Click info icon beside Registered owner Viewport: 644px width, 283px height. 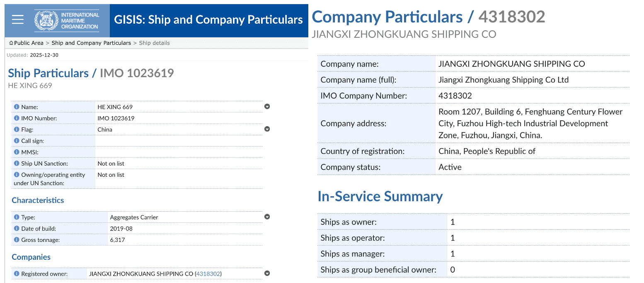(17, 274)
